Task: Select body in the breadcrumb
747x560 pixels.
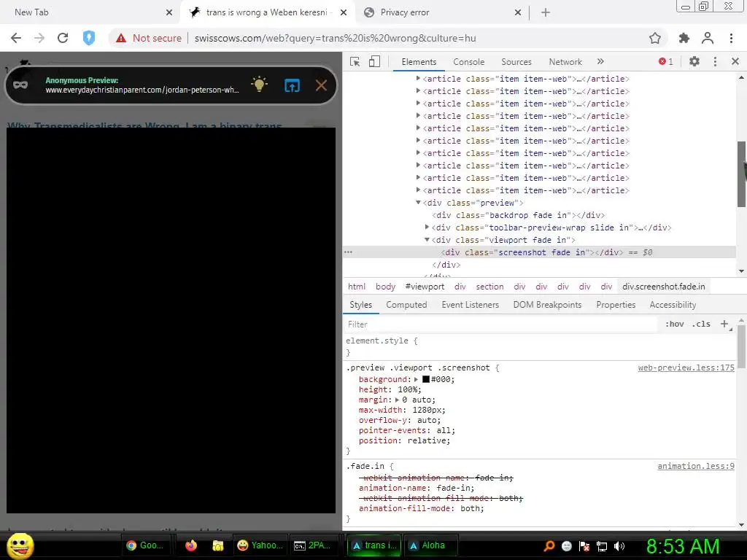Action: (x=385, y=287)
